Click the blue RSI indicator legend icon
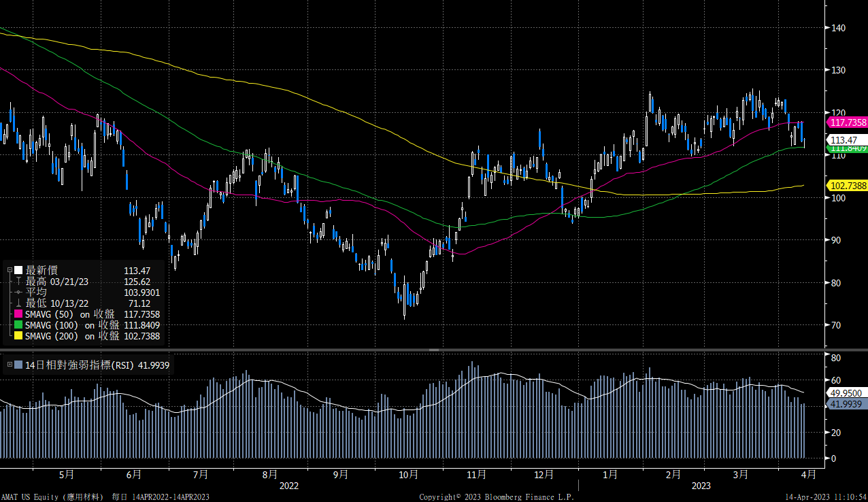 click(x=18, y=364)
